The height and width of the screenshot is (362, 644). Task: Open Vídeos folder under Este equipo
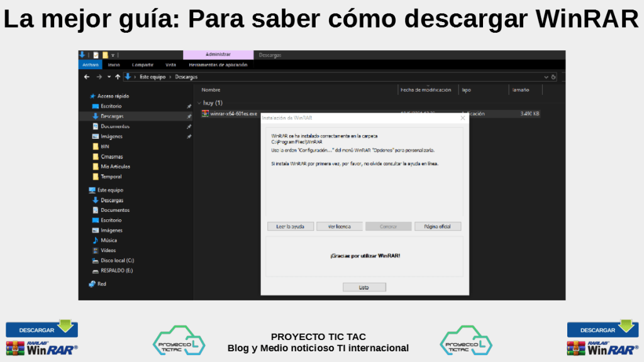[x=108, y=250]
